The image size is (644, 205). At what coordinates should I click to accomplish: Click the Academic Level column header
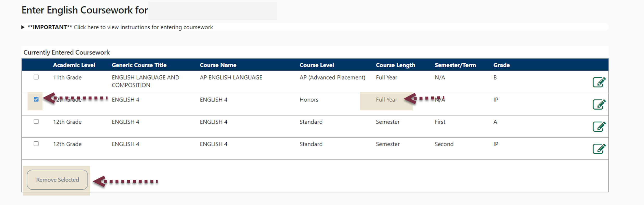[74, 65]
